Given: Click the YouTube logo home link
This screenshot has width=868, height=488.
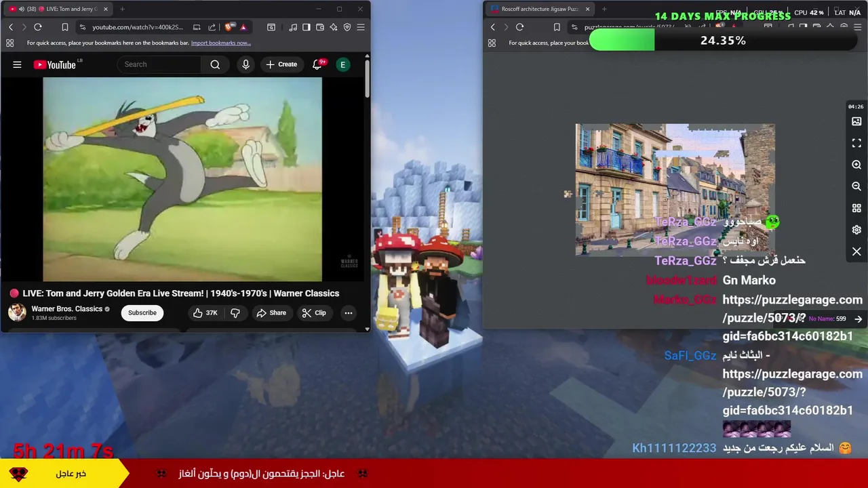Looking at the screenshot, I should pos(55,64).
